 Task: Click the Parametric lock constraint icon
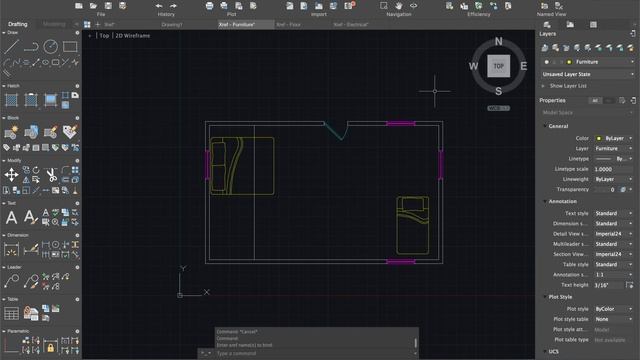[51, 347]
